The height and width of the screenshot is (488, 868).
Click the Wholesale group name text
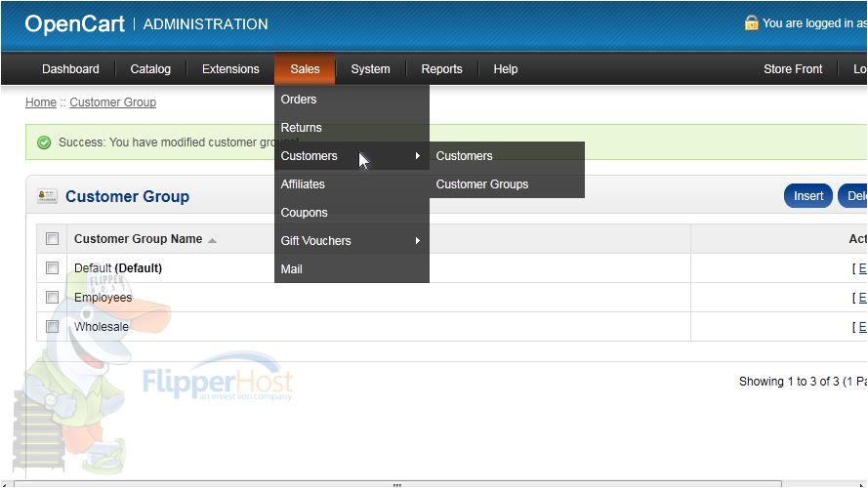tap(102, 327)
